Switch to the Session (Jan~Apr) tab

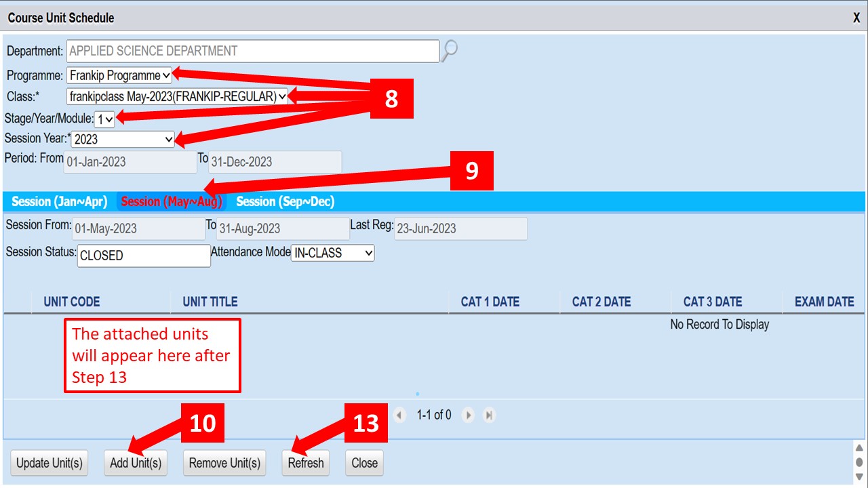[x=60, y=201]
